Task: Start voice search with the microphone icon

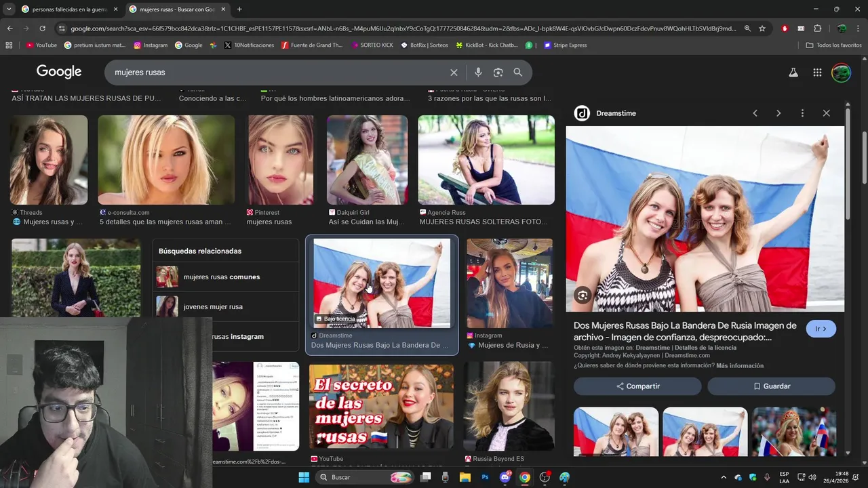Action: [x=478, y=73]
